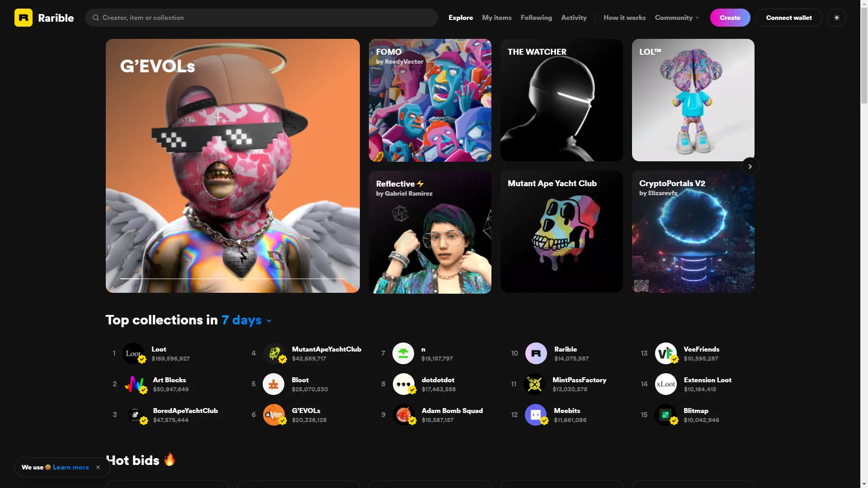Dismiss the cookie notice
This screenshot has width=868, height=488.
point(98,467)
